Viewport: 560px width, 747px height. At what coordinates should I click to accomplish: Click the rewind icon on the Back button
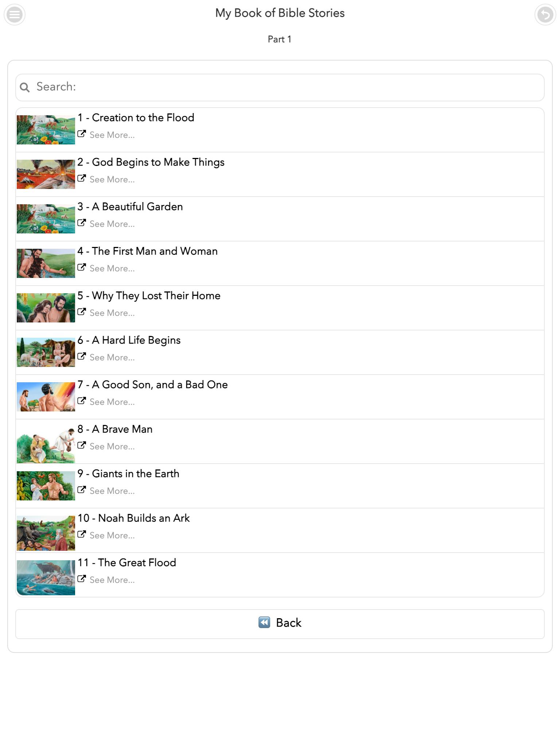264,622
